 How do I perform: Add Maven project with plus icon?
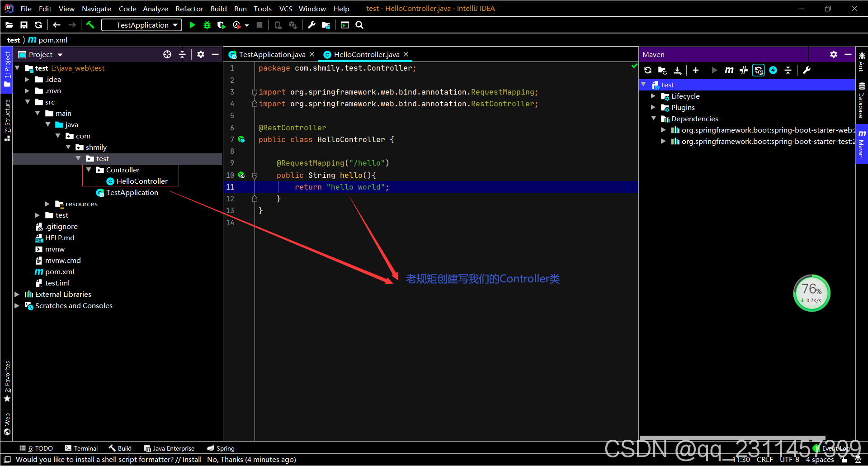696,70
